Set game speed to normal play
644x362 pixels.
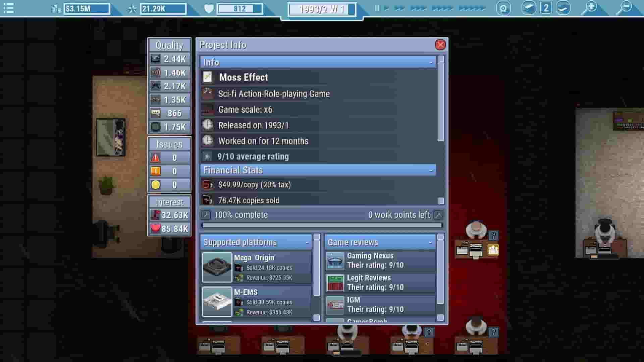(x=386, y=8)
